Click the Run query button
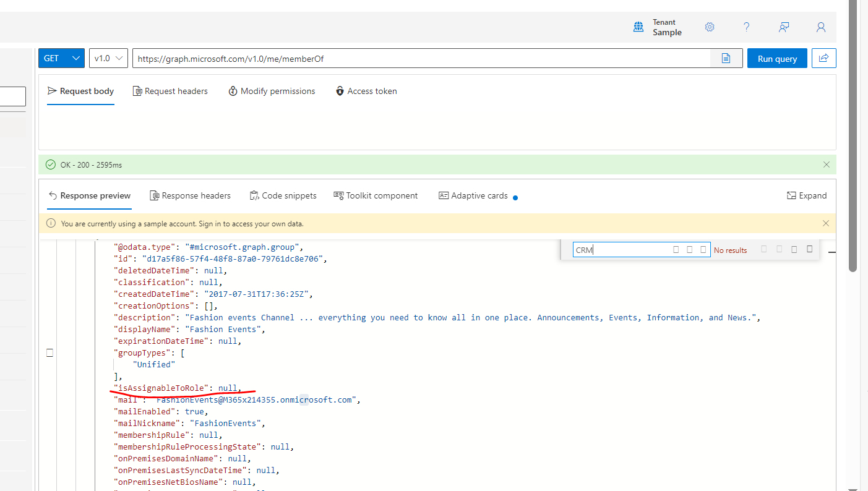 pos(777,58)
